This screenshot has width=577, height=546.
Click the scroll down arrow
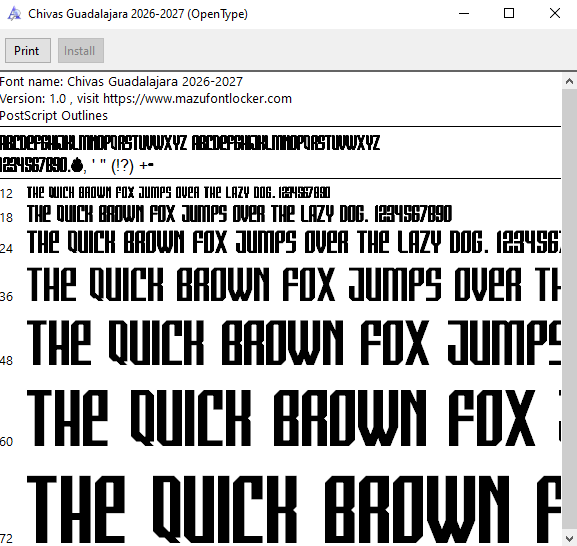569,539
